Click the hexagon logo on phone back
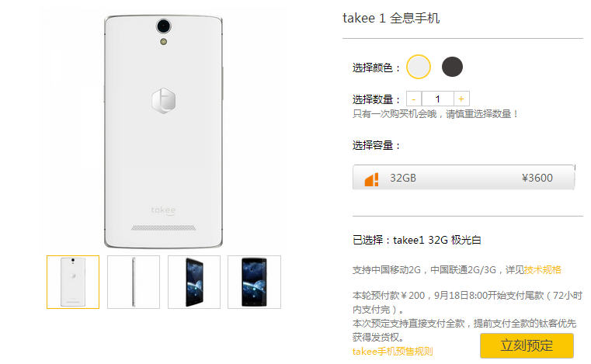 coord(164,101)
